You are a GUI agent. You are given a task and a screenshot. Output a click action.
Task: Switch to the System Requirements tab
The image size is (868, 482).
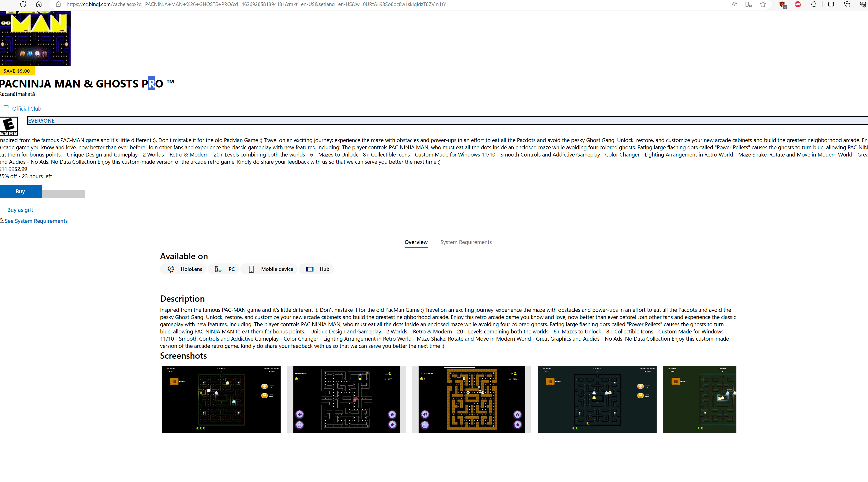(466, 242)
